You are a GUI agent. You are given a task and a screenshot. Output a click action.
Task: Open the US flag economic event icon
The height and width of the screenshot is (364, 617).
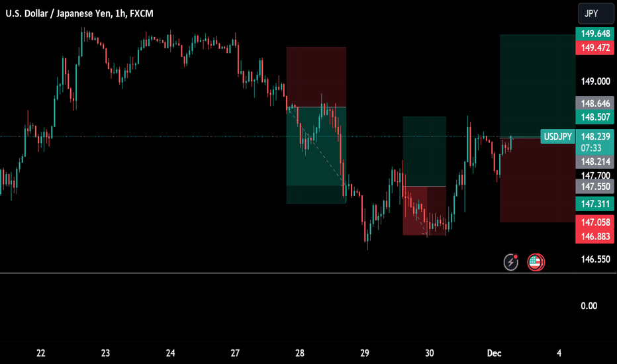pos(536,263)
